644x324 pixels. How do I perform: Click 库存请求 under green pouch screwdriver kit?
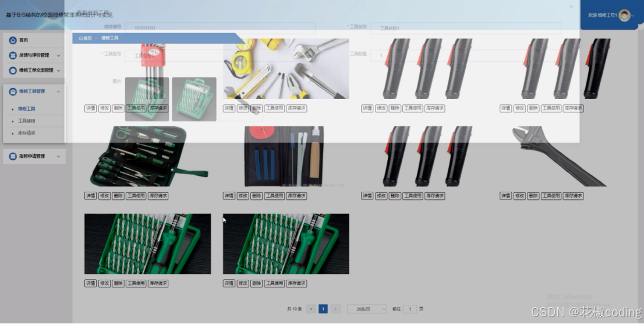[158, 196]
